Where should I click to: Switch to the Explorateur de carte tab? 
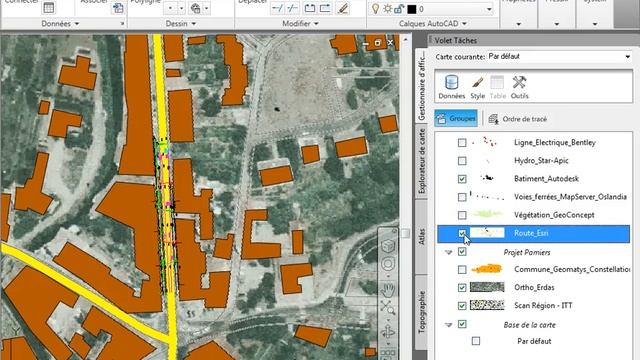421,161
